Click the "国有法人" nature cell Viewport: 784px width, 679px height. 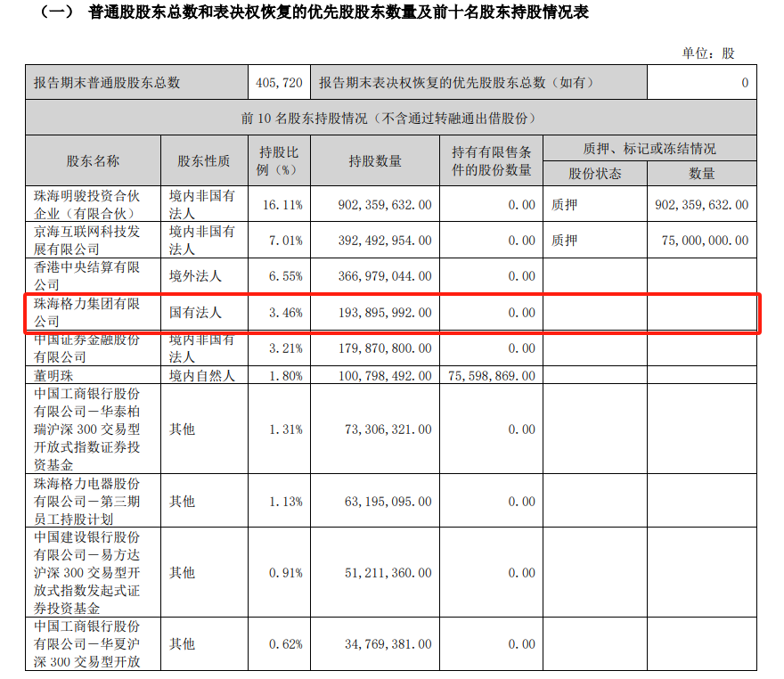(x=195, y=313)
